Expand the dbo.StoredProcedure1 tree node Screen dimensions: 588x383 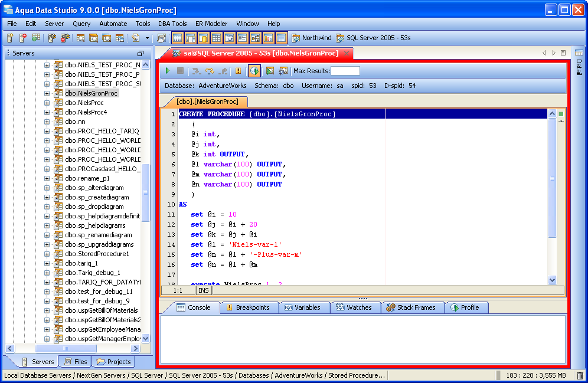click(x=47, y=254)
